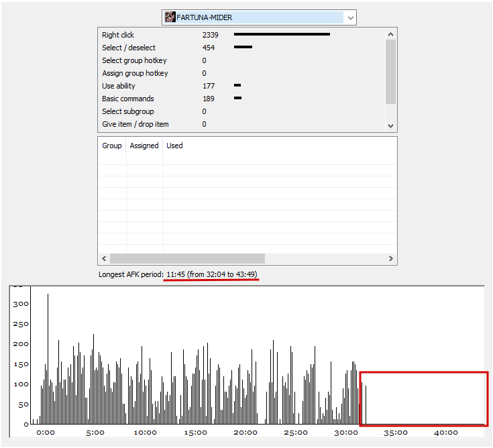Click the 20:00 label on the APM chart
This screenshot has width=493, height=448.
[x=245, y=433]
